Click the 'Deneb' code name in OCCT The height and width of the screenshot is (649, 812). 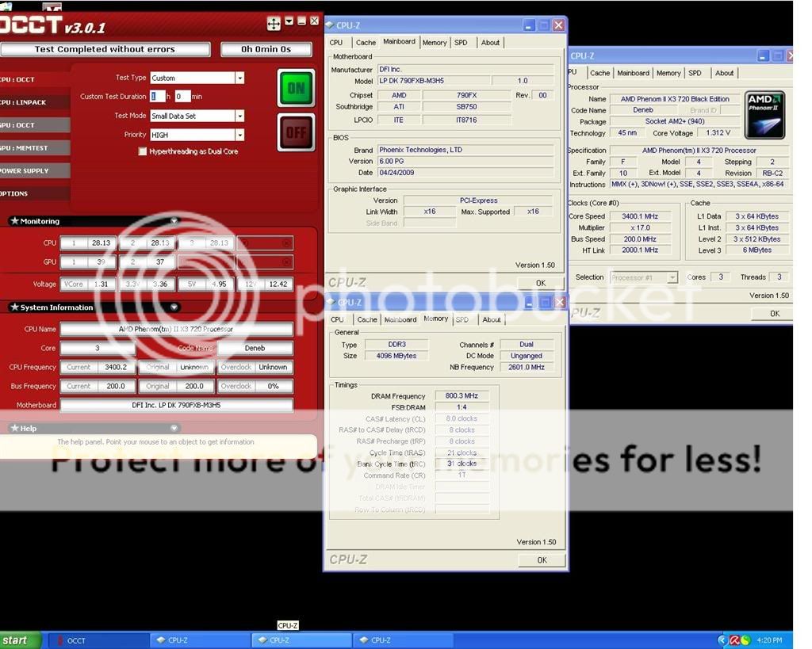click(x=255, y=348)
